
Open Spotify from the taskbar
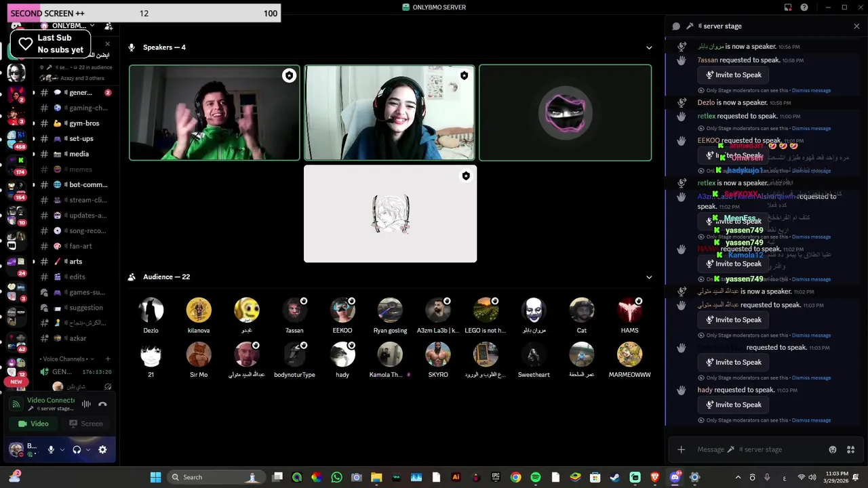pyautogui.click(x=536, y=477)
